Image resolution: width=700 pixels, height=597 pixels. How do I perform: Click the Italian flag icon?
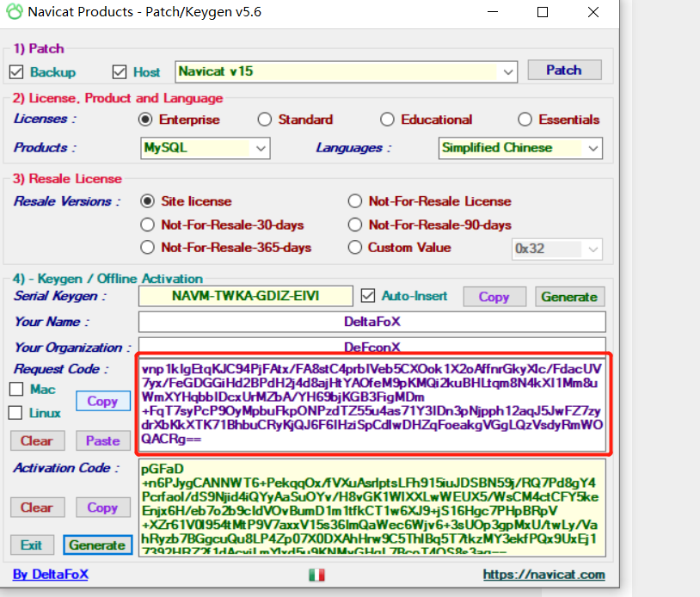tap(316, 575)
